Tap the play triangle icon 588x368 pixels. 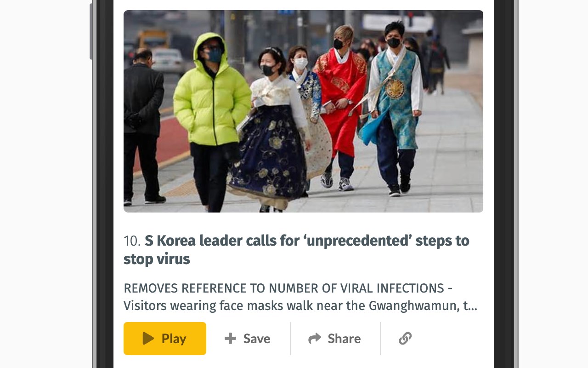click(148, 339)
